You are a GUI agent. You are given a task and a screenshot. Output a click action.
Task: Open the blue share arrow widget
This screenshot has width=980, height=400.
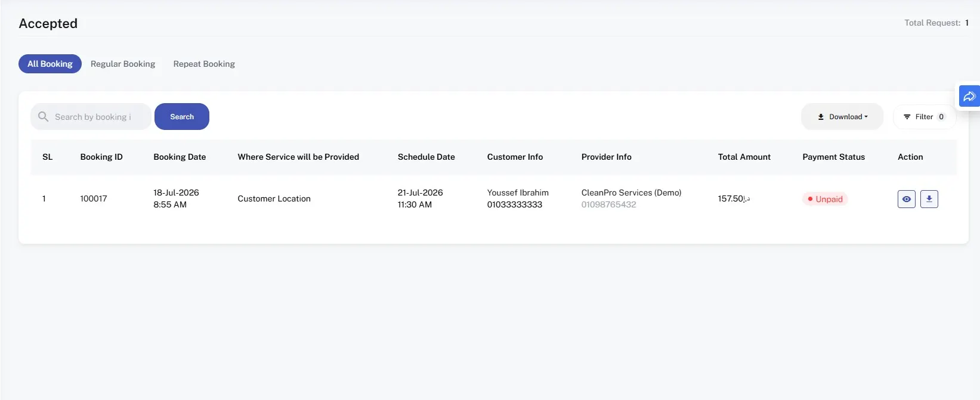pyautogui.click(x=969, y=96)
